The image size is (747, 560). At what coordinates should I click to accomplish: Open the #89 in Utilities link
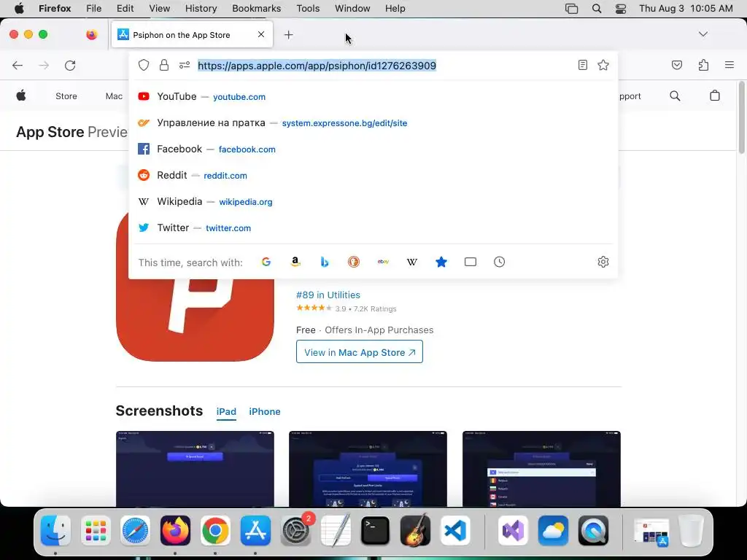328,295
